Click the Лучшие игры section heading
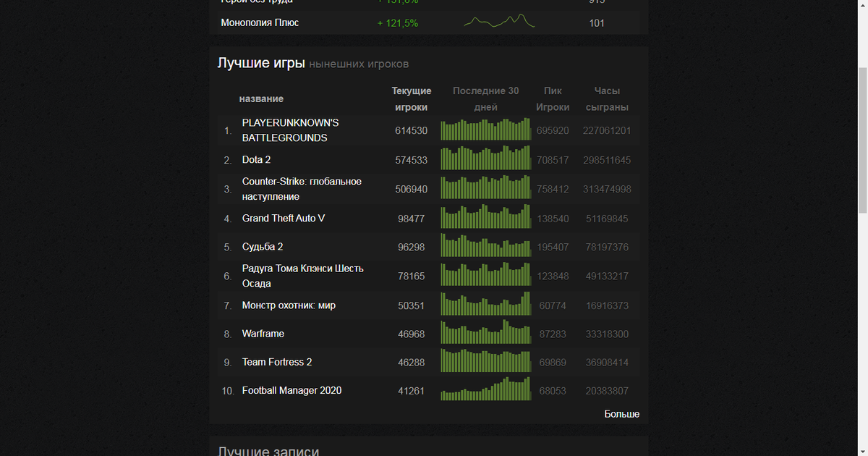 pyautogui.click(x=261, y=63)
